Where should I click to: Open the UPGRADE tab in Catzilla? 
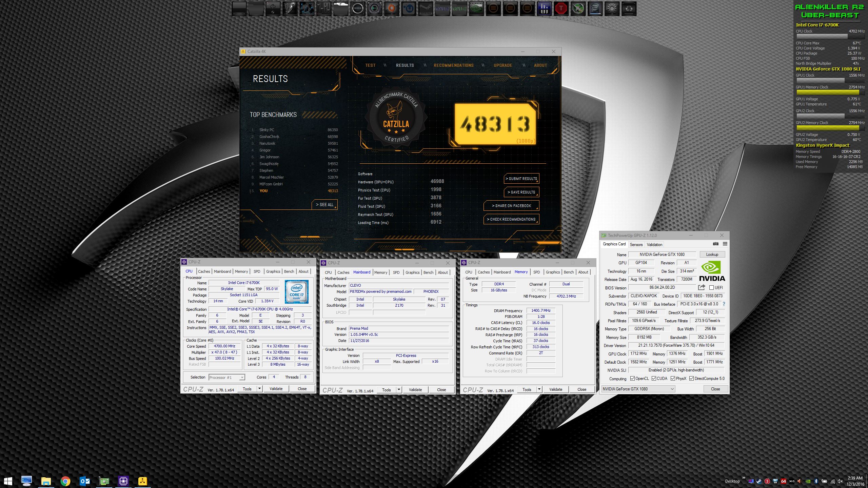pos(503,65)
